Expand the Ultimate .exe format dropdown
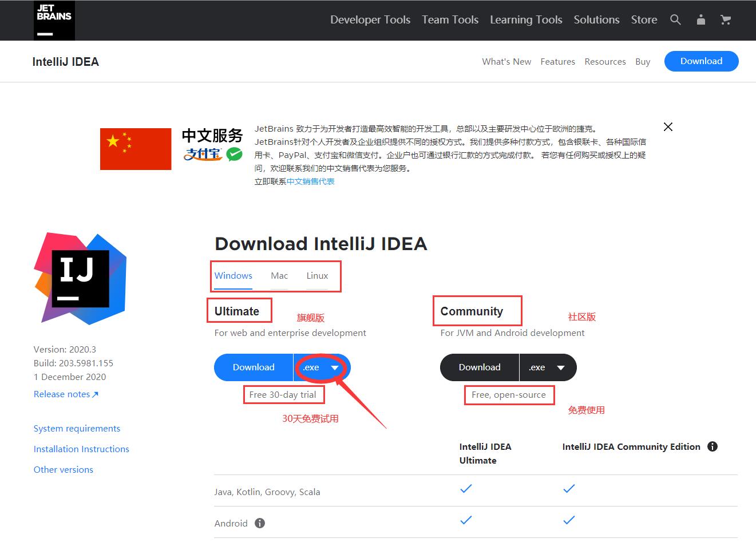756x542 pixels. pos(322,367)
